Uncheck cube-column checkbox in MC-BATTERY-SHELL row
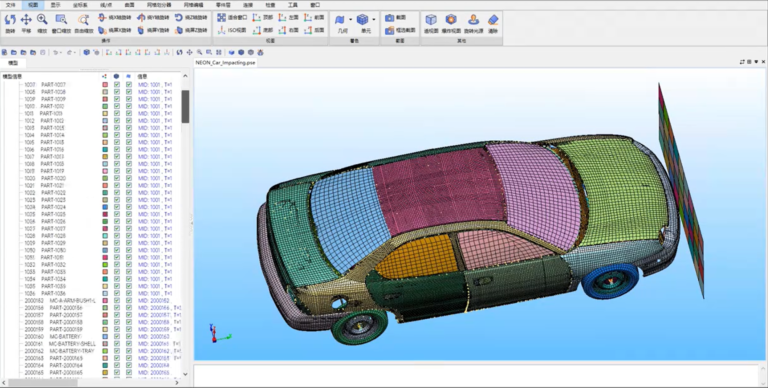The height and width of the screenshot is (388, 768). (x=117, y=344)
